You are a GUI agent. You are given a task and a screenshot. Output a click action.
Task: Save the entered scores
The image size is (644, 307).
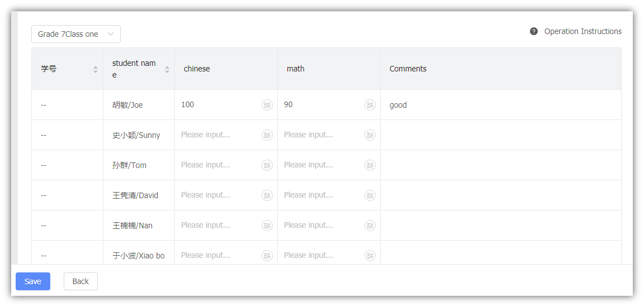(33, 281)
